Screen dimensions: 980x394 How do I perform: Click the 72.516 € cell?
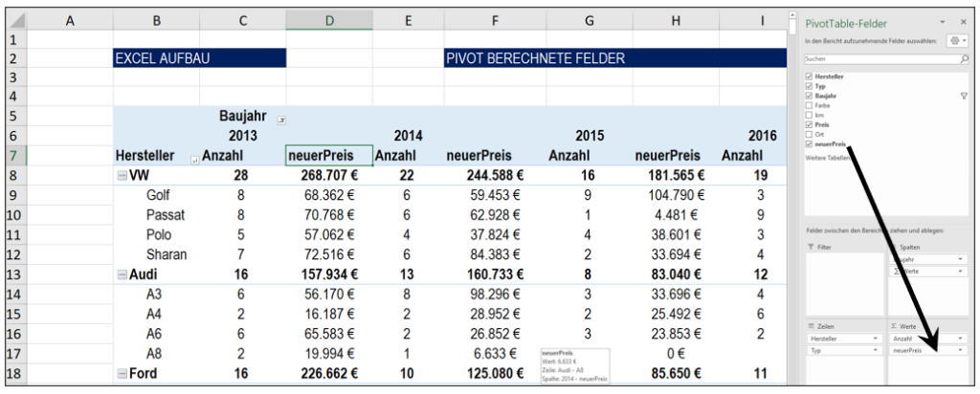(x=329, y=255)
